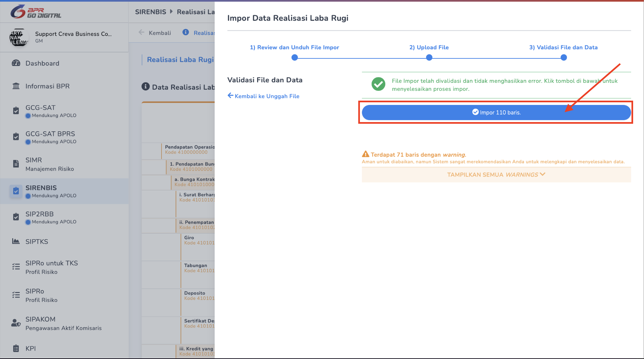Click the chevron on Tampilkan Semua Warnings
The height and width of the screenshot is (359, 644).
pyautogui.click(x=542, y=174)
